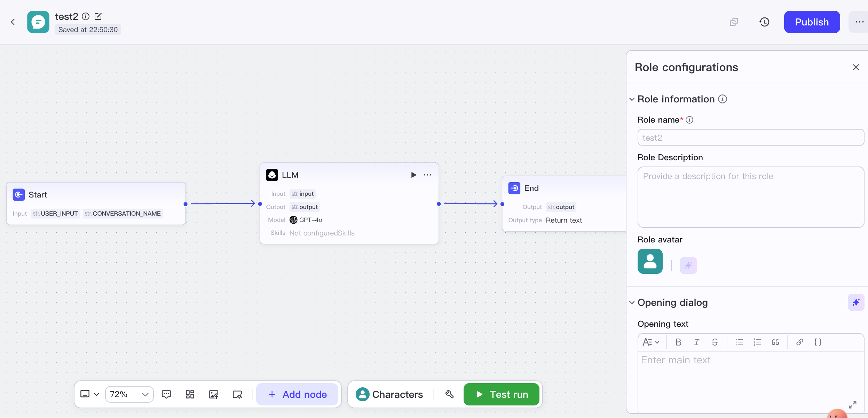Open the 72% zoom level dropdown
Image resolution: width=868 pixels, height=418 pixels.
coord(129,394)
